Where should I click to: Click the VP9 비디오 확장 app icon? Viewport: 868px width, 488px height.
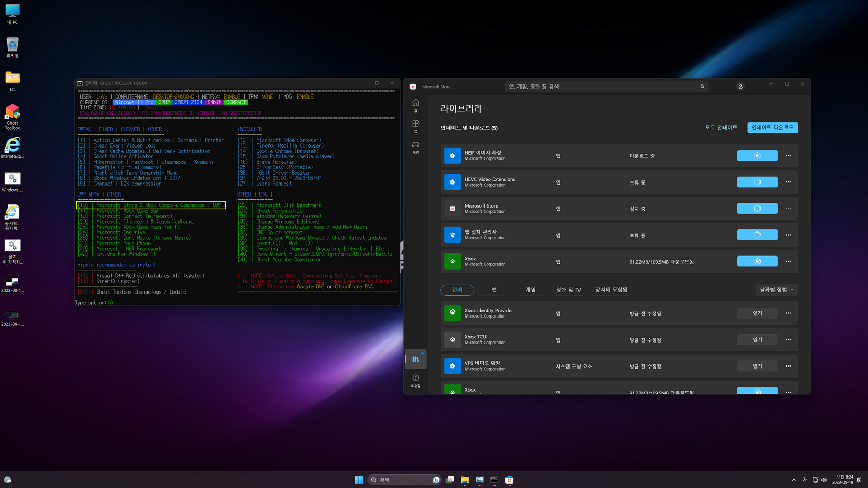pos(452,366)
